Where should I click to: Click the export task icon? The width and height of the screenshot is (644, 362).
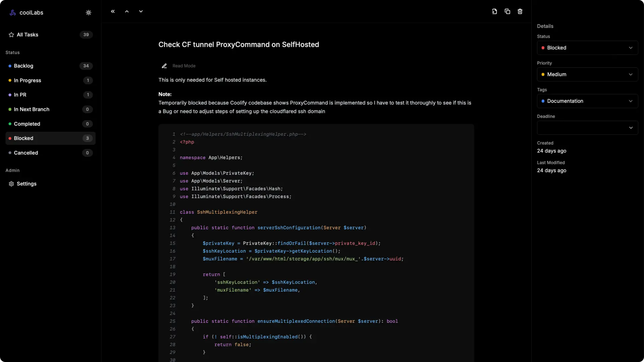tap(494, 11)
